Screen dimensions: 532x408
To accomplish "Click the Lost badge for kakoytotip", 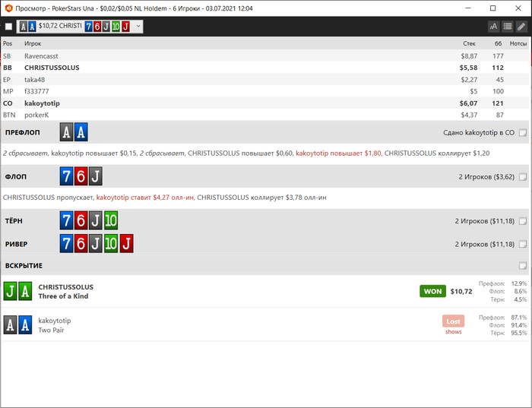I will [453, 321].
